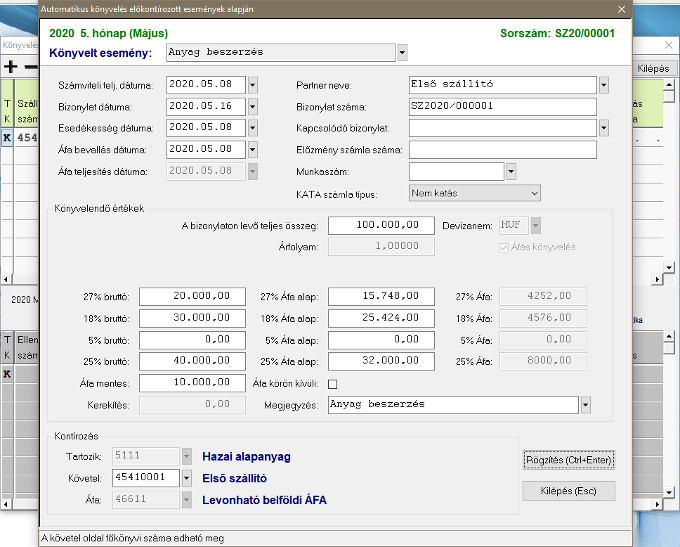The height and width of the screenshot is (547, 680).
Task: Open the Munkaszám dropdown arrow
Action: (x=511, y=171)
